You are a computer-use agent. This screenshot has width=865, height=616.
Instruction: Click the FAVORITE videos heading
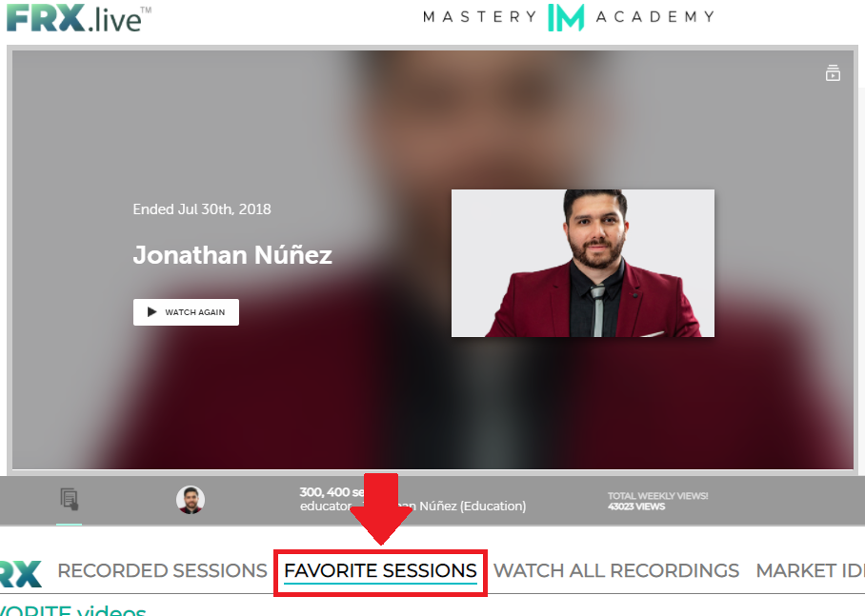[x=72, y=610]
